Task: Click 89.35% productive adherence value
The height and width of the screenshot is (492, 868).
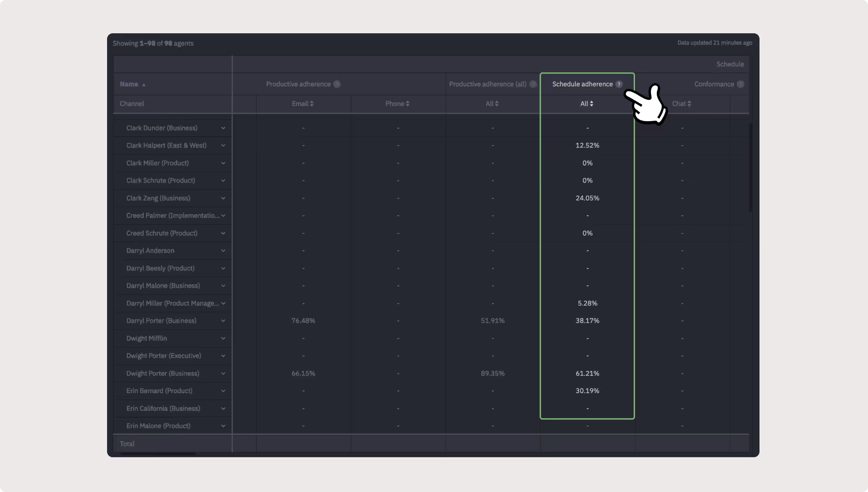Action: pyautogui.click(x=493, y=373)
